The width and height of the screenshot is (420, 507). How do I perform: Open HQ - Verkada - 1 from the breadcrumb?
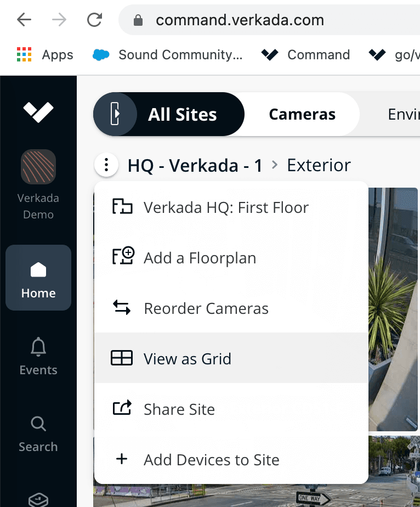(x=195, y=165)
